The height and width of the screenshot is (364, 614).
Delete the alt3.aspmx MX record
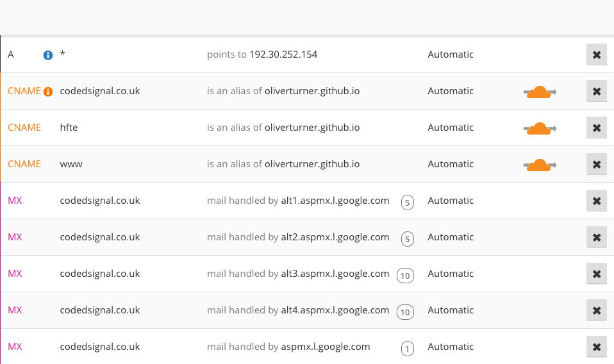click(x=597, y=274)
